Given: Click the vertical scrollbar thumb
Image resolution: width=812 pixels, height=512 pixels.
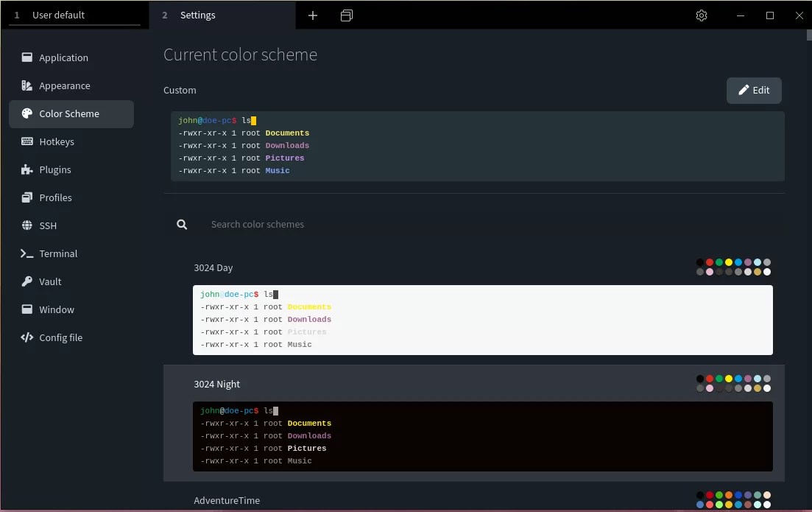Looking at the screenshot, I should tap(809, 35).
